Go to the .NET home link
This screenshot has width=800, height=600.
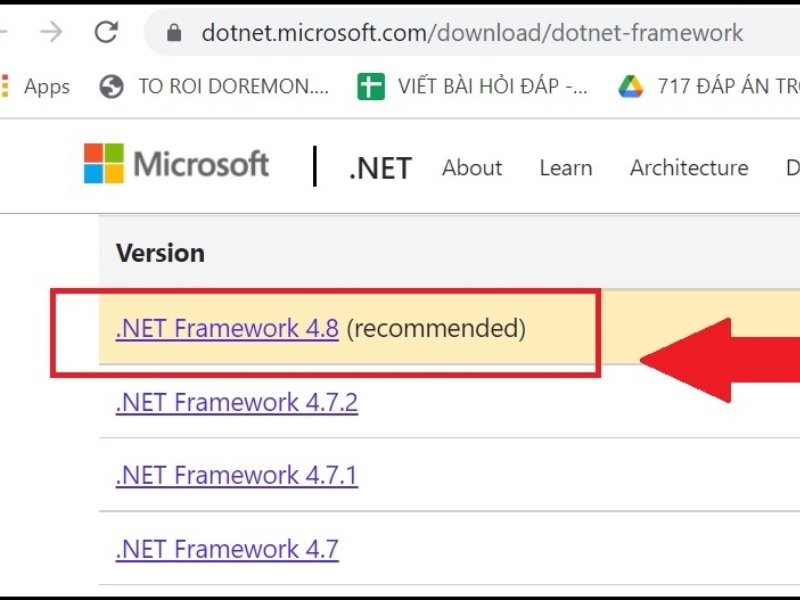[380, 168]
